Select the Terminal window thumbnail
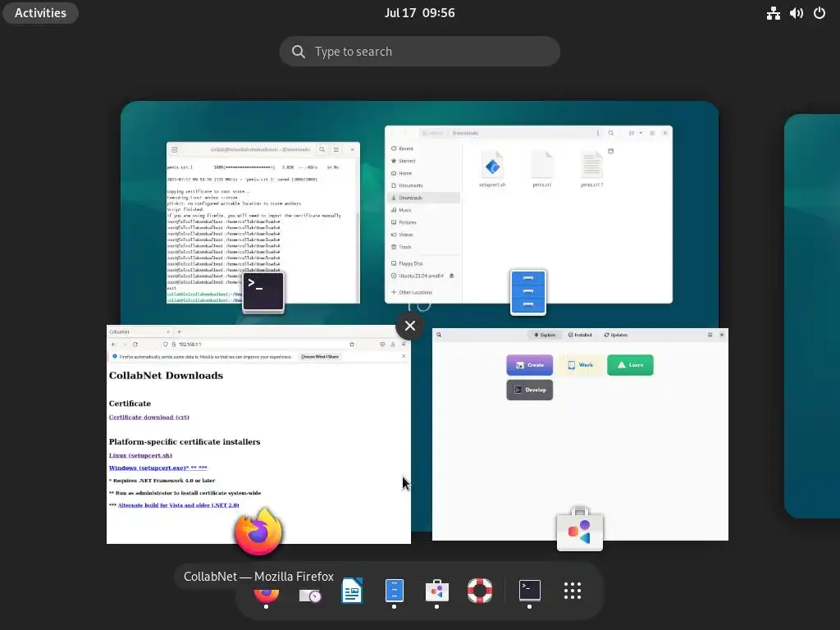Viewport: 840px width, 630px height. click(263, 222)
